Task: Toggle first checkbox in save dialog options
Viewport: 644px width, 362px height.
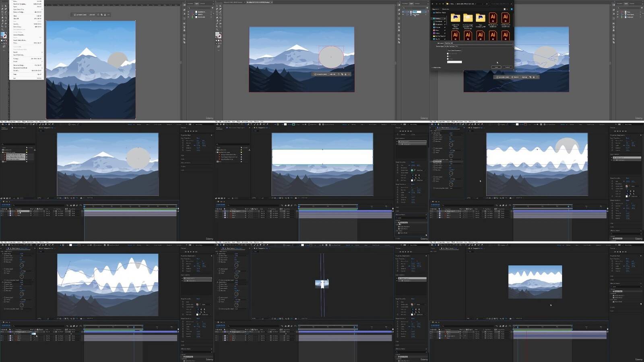Action: coord(448,54)
